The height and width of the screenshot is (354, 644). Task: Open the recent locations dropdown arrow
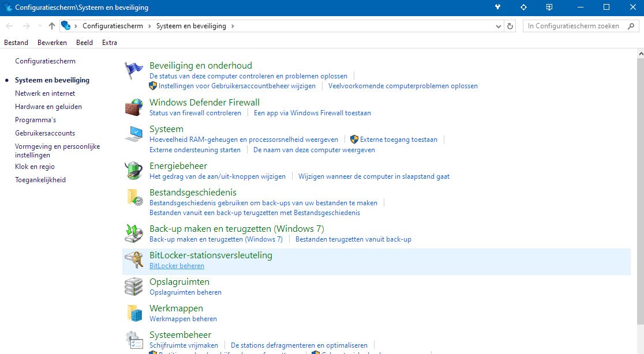(40, 26)
